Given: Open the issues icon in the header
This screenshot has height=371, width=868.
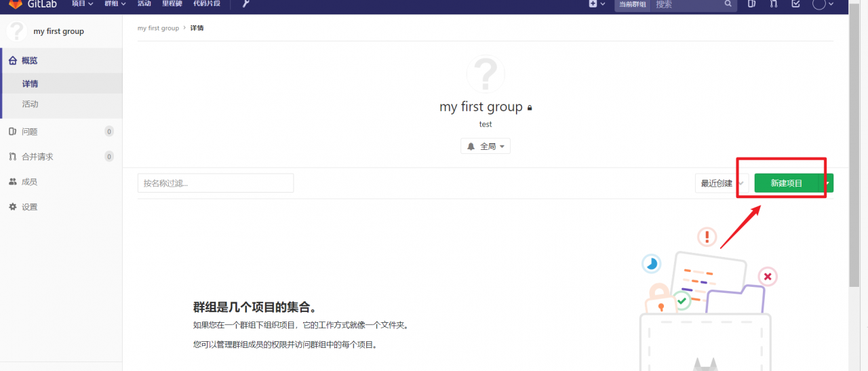Looking at the screenshot, I should point(751,4).
